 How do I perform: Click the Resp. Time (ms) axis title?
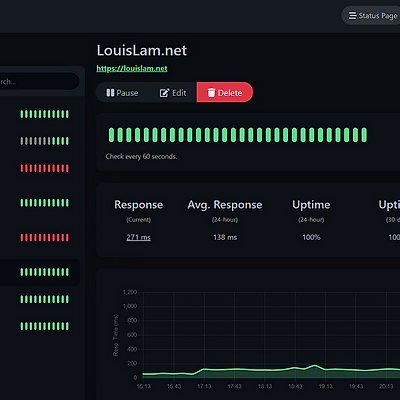click(116, 335)
